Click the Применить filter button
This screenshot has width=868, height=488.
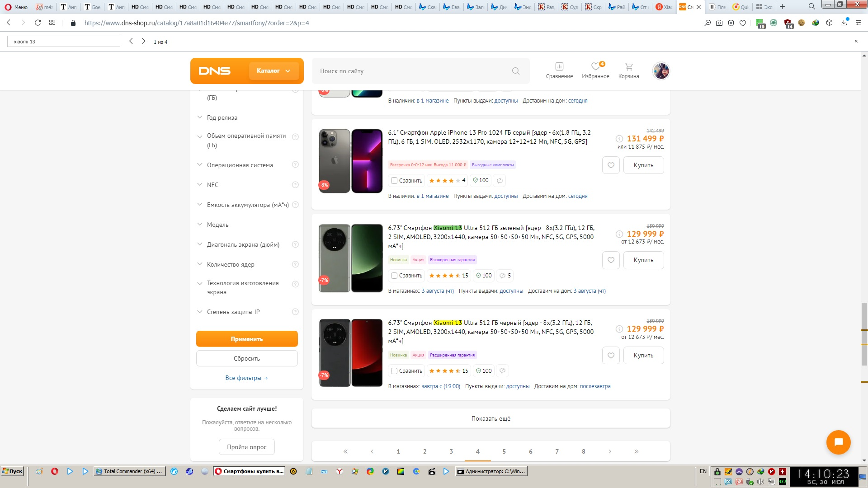tap(247, 339)
